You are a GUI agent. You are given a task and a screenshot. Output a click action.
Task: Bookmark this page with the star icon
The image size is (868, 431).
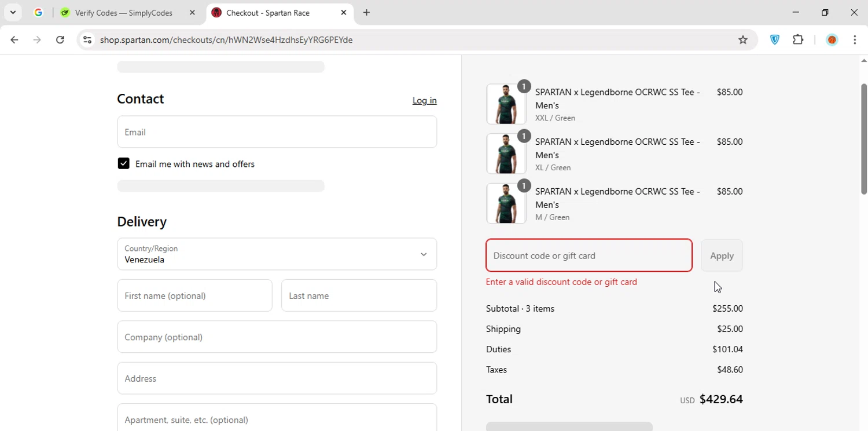coord(743,40)
